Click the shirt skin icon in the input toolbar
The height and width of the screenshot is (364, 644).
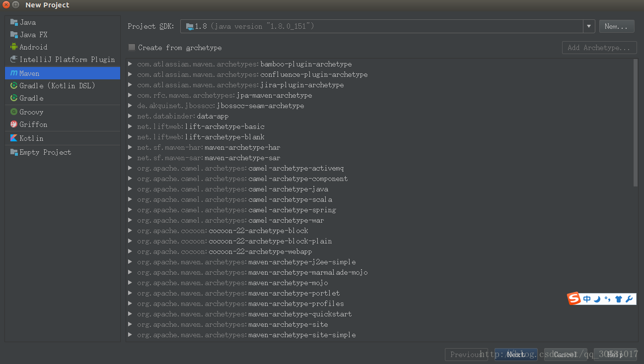618,299
